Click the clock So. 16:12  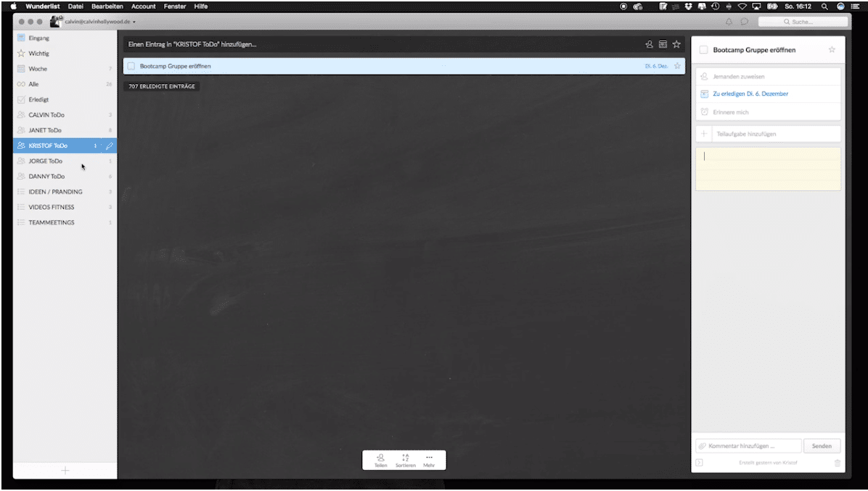click(798, 6)
